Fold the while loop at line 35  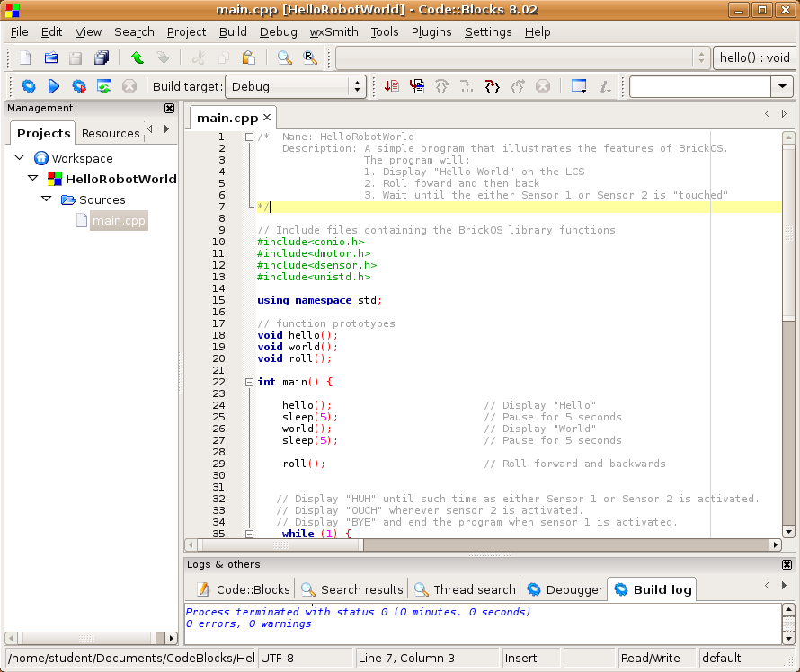click(x=249, y=534)
